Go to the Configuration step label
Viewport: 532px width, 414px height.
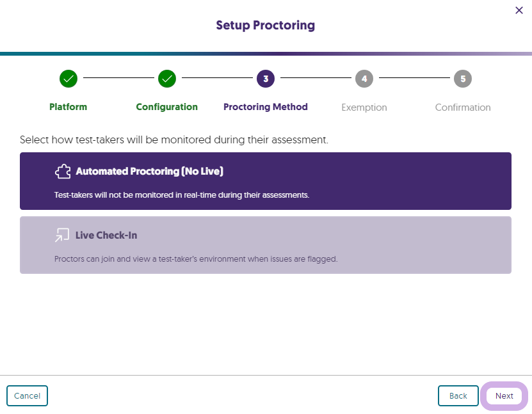tap(167, 107)
